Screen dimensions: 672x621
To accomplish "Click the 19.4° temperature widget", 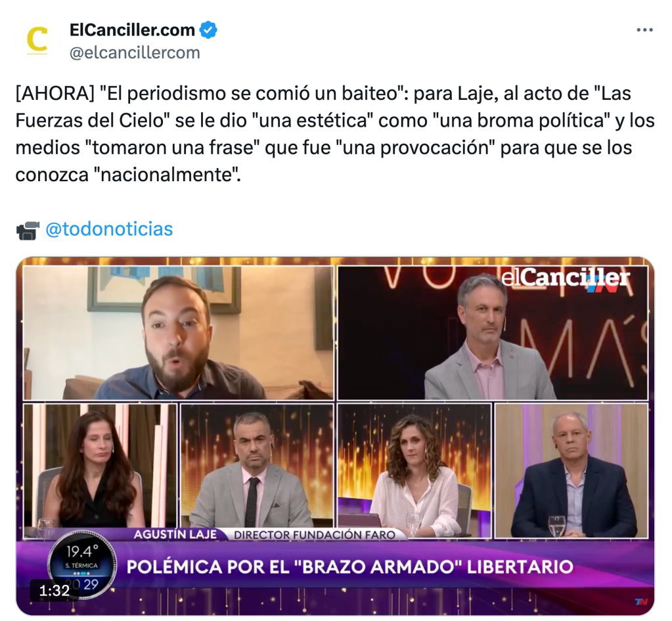I will point(81,565).
